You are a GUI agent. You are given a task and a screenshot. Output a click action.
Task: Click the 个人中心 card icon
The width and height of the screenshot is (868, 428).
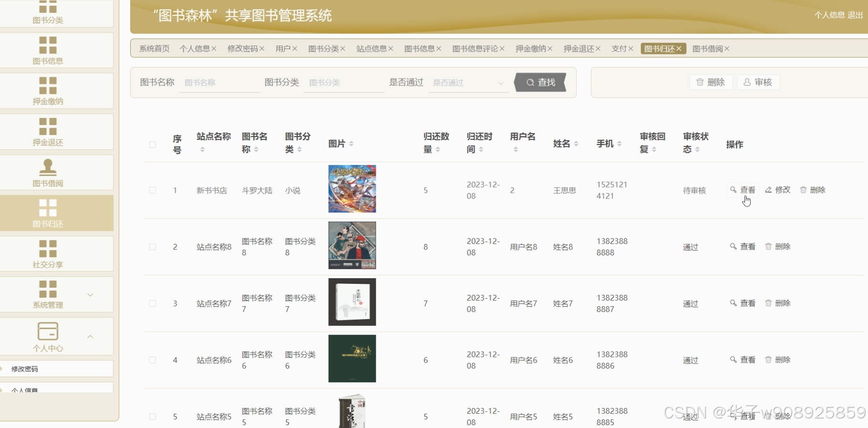48,331
